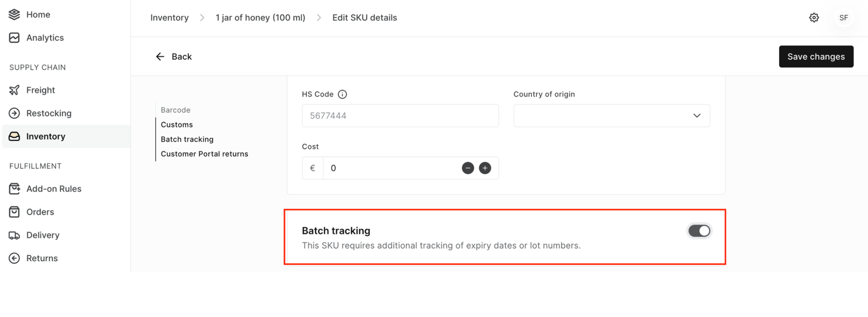Go to the Restocking page
Image resolution: width=868 pixels, height=317 pixels.
coord(48,113)
